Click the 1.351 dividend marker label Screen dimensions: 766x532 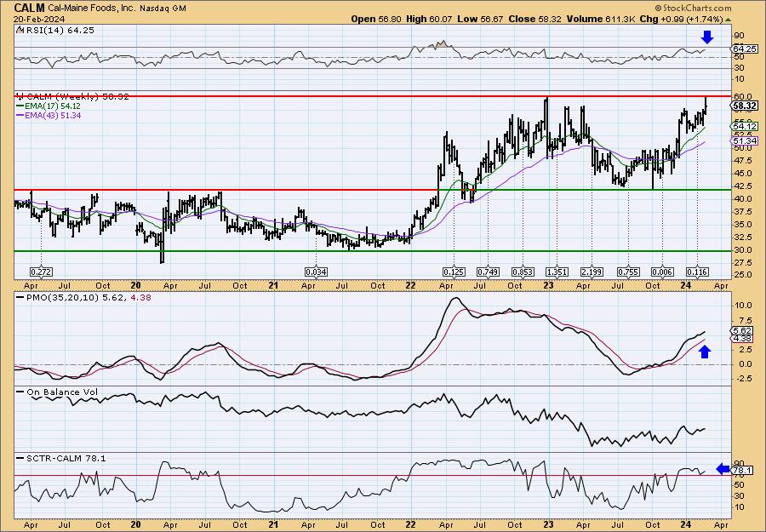557,272
